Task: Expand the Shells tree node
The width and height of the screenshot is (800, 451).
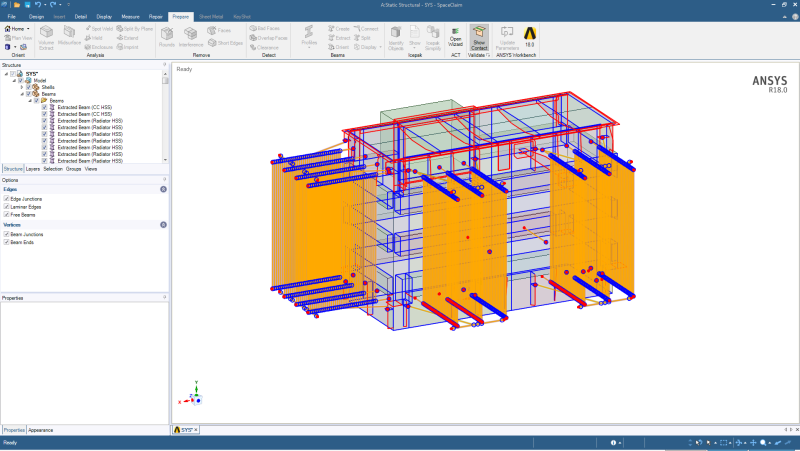Action: click(x=22, y=87)
